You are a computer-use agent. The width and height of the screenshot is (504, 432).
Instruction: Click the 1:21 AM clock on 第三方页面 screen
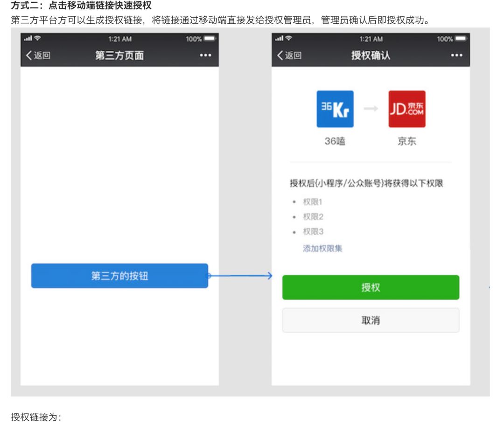point(120,39)
